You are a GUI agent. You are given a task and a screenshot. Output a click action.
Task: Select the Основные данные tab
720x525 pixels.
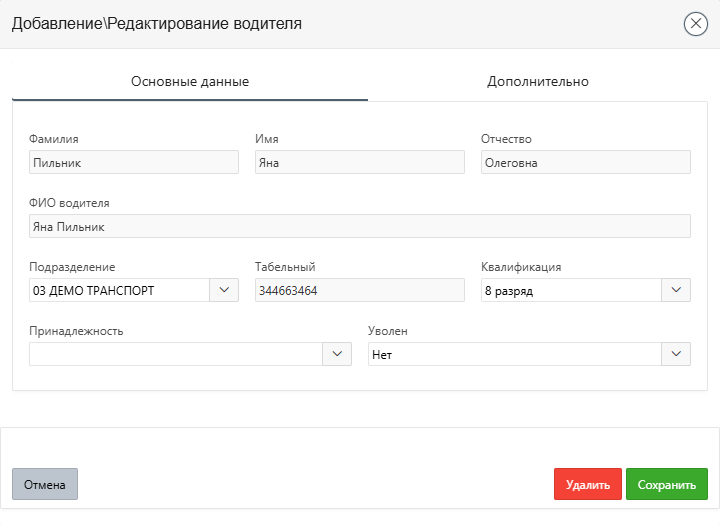pyautogui.click(x=190, y=81)
